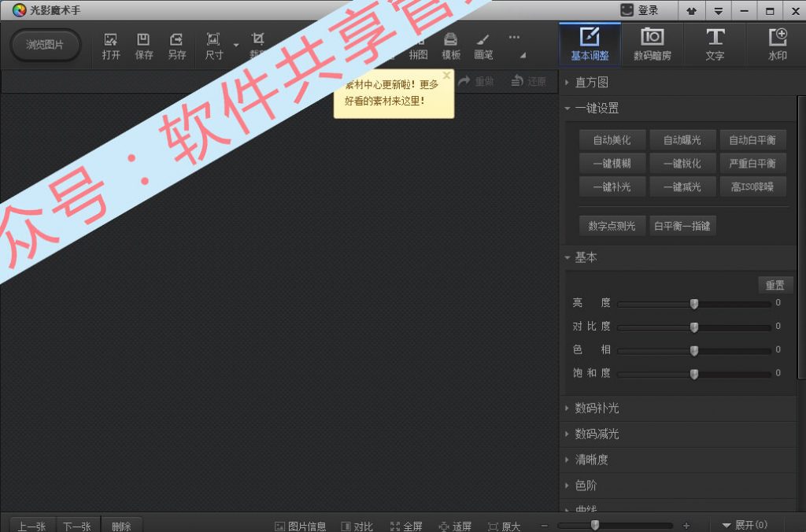Click the 严重白平衡 button

(752, 164)
